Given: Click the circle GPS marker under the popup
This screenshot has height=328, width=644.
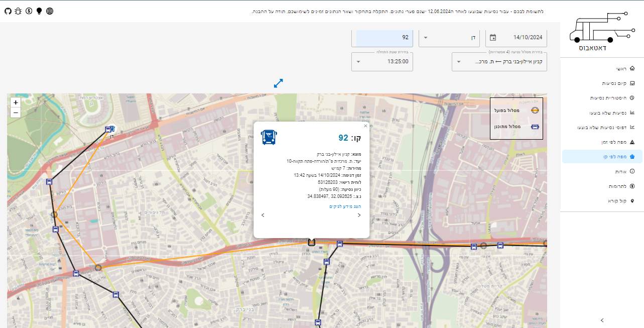Looking at the screenshot, I should (x=311, y=243).
